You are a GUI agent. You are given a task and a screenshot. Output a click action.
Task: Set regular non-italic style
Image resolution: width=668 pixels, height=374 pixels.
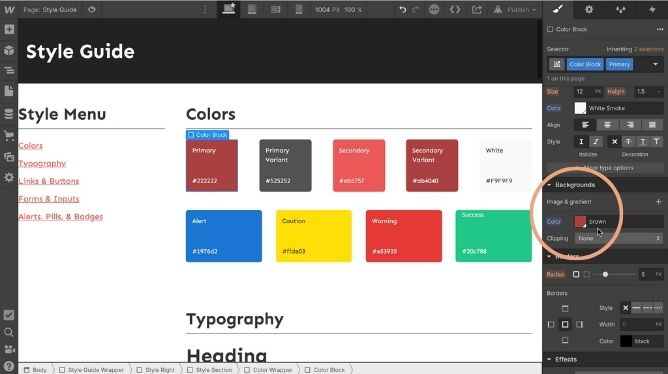pos(581,141)
